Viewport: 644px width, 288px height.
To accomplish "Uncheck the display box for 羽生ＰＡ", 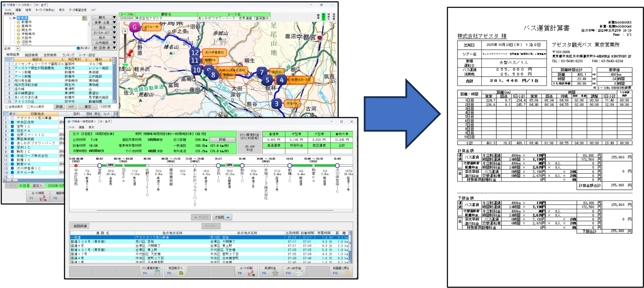I will click(12, 131).
